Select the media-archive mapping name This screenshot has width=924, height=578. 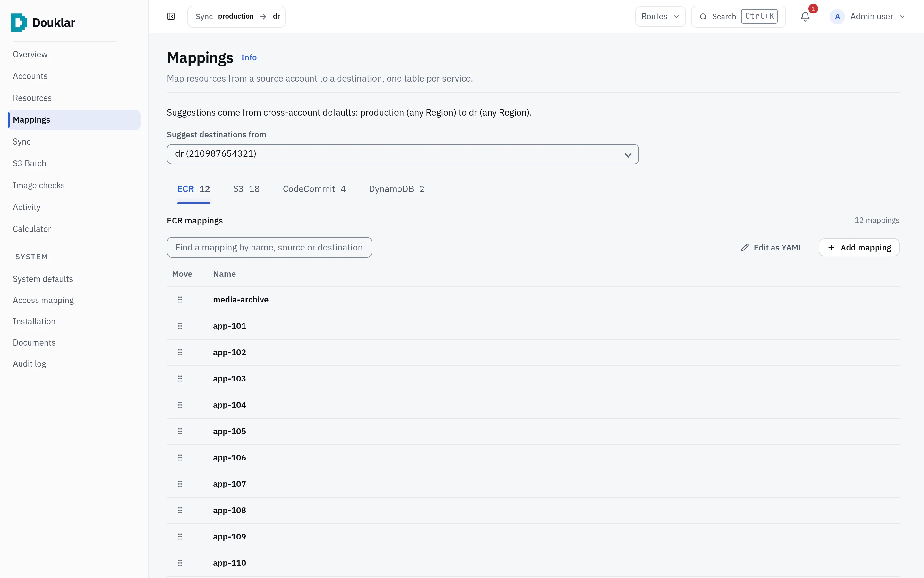coord(241,300)
